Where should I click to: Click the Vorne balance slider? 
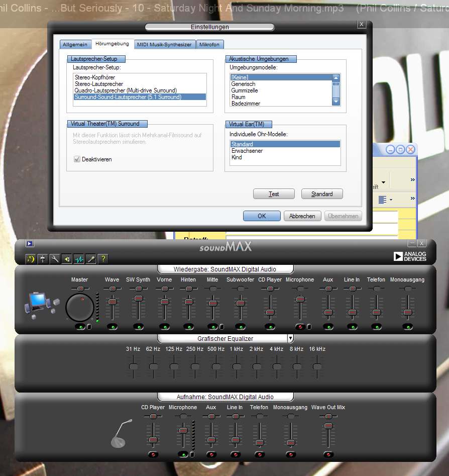tap(165, 289)
